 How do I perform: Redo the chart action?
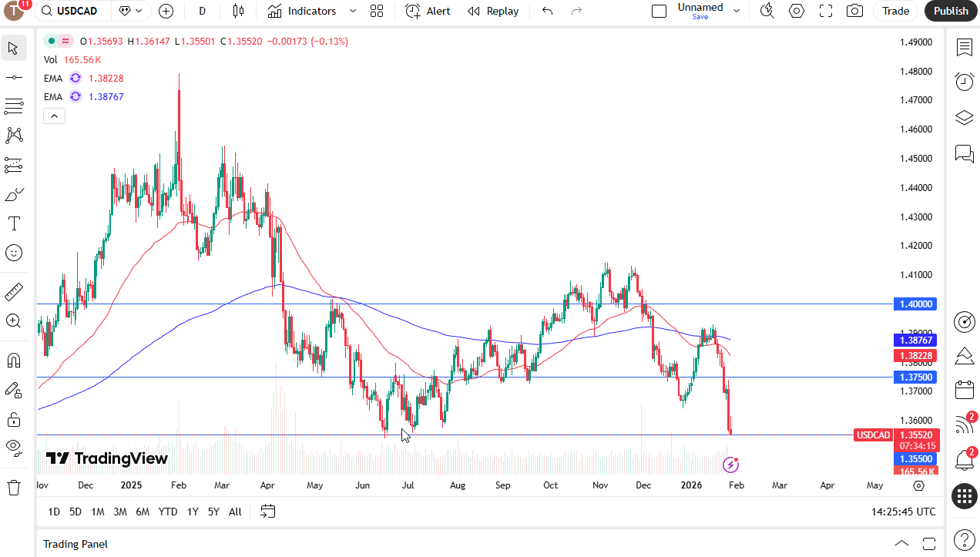576,11
